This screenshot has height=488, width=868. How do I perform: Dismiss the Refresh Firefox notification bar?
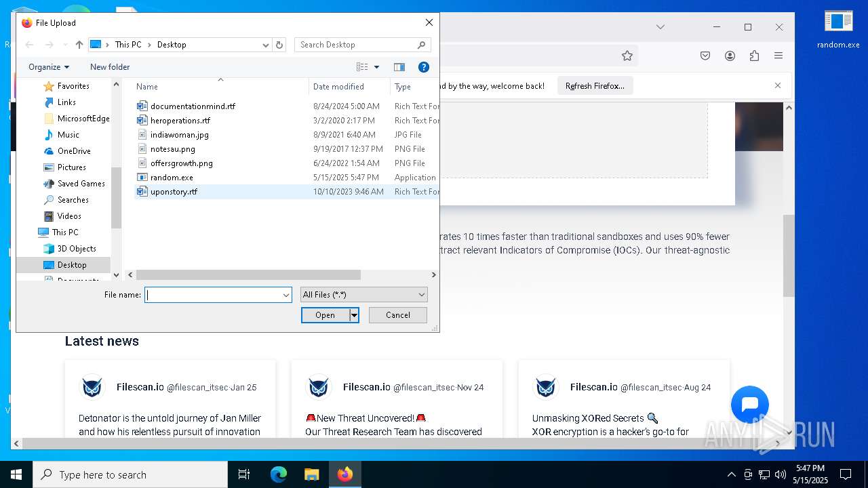(x=778, y=85)
